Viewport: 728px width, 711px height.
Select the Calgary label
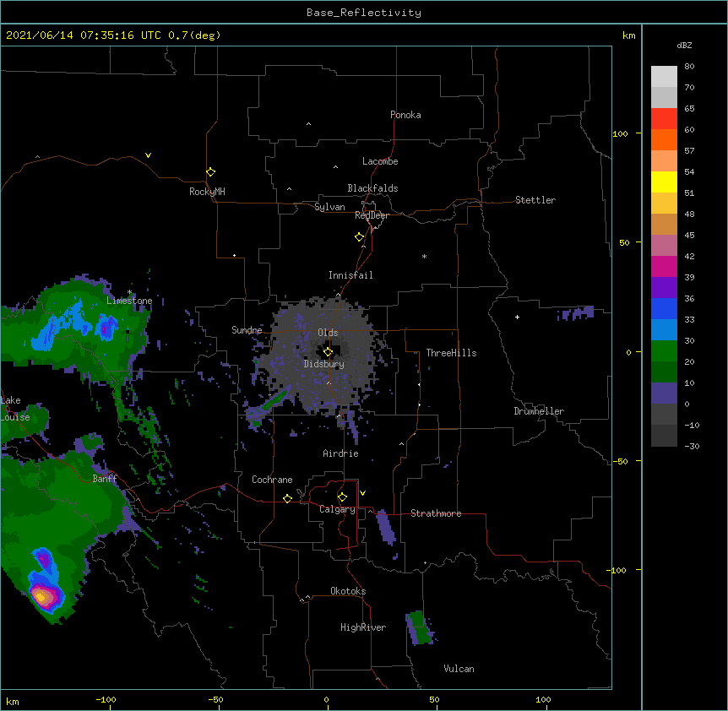point(337,509)
